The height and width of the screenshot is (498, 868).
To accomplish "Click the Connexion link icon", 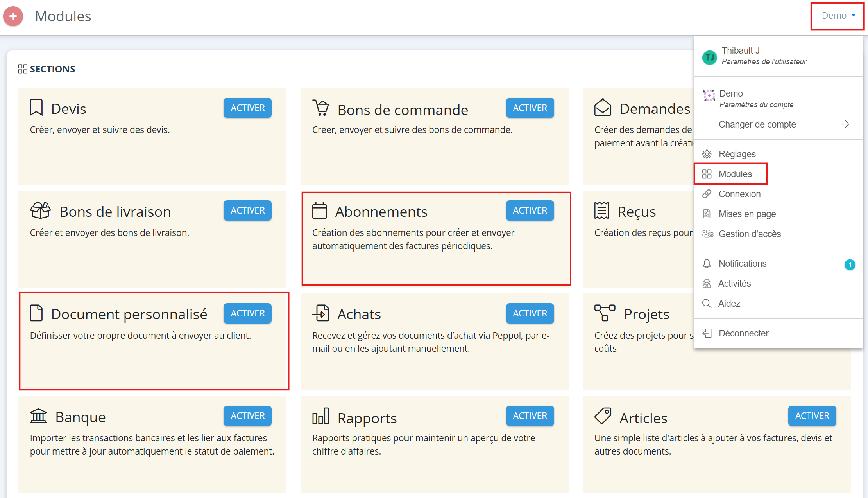I will tap(707, 194).
